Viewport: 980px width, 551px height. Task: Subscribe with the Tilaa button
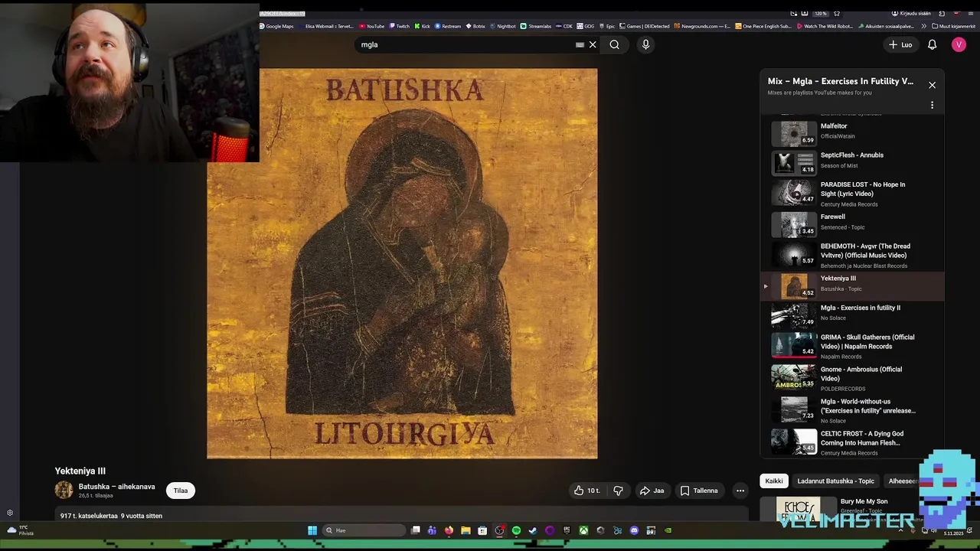pyautogui.click(x=181, y=491)
